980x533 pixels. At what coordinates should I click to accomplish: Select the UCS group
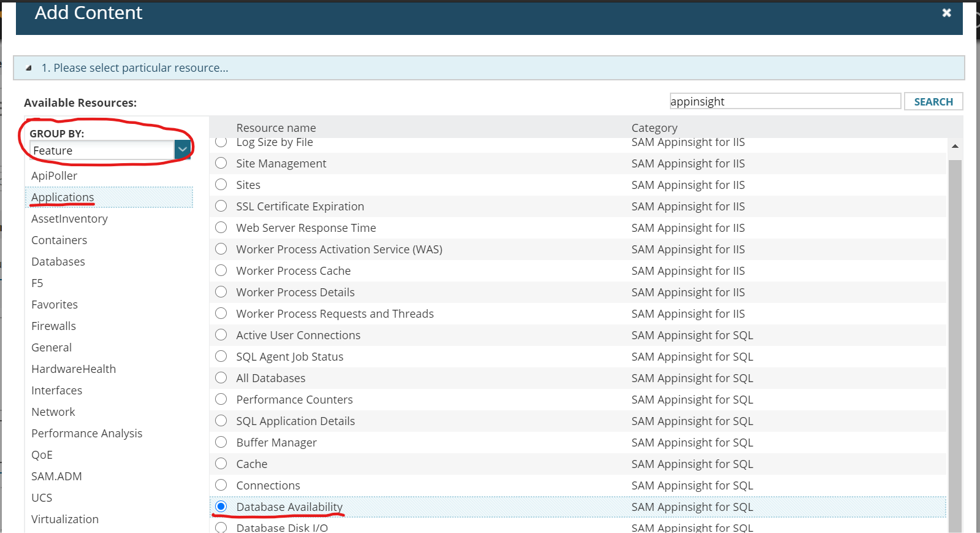pos(42,498)
